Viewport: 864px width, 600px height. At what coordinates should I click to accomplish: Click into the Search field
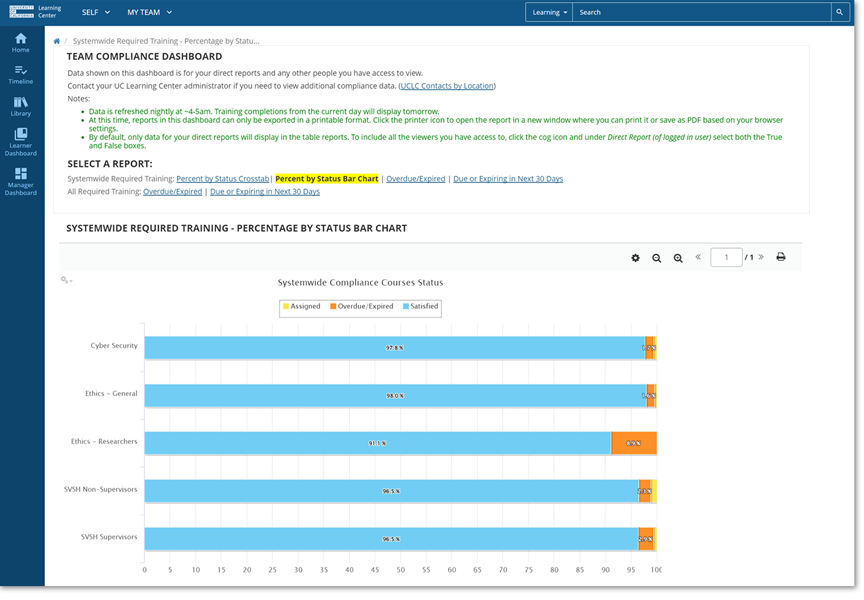coord(701,12)
